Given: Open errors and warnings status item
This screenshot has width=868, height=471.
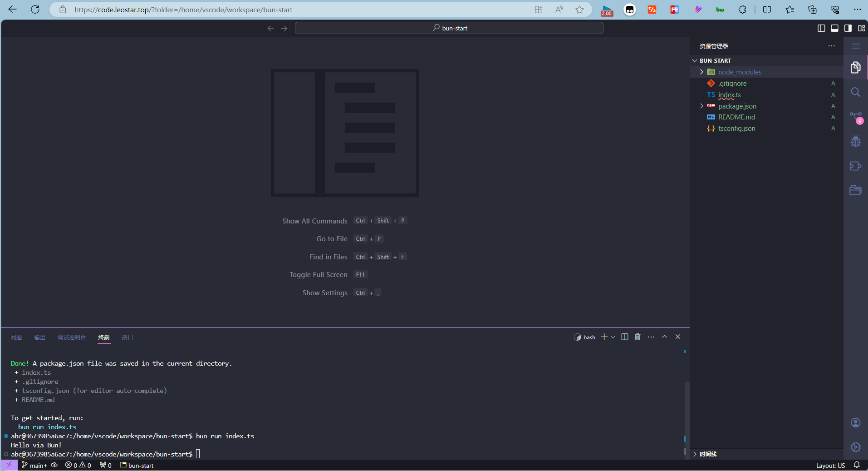Looking at the screenshot, I should [78, 465].
